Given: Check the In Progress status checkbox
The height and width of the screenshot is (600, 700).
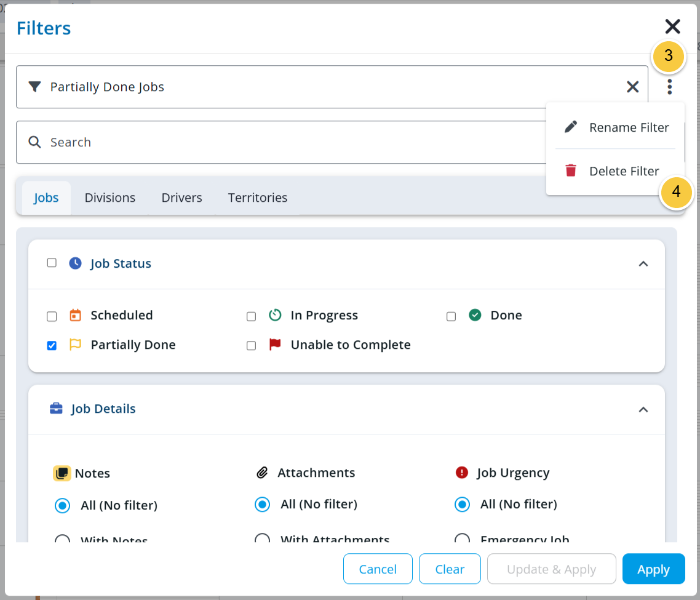Looking at the screenshot, I should coord(252,316).
